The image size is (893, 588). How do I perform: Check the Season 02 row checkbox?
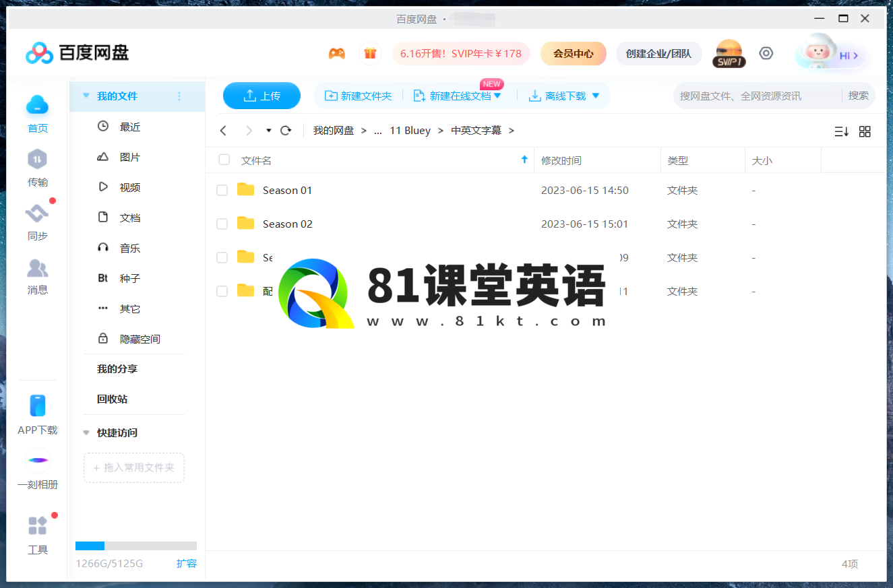pyautogui.click(x=222, y=224)
